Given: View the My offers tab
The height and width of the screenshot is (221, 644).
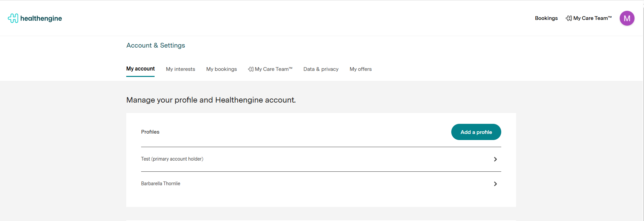Looking at the screenshot, I should coord(360,69).
